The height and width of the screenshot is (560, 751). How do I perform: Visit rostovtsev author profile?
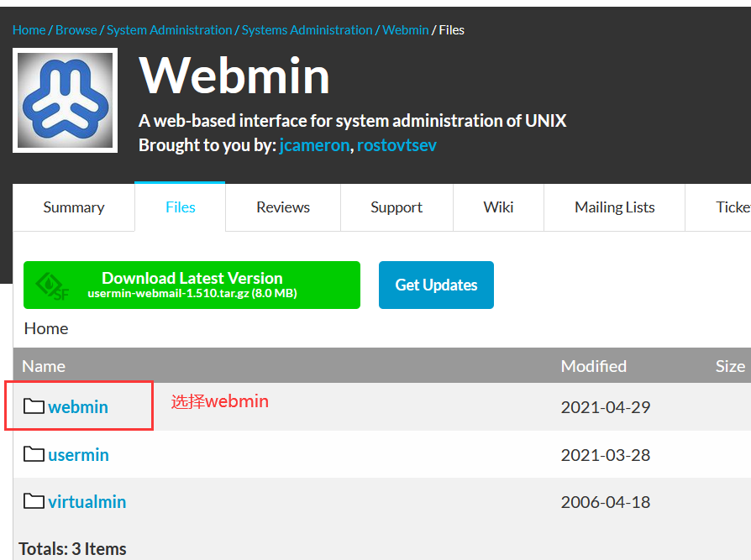pyautogui.click(x=397, y=145)
